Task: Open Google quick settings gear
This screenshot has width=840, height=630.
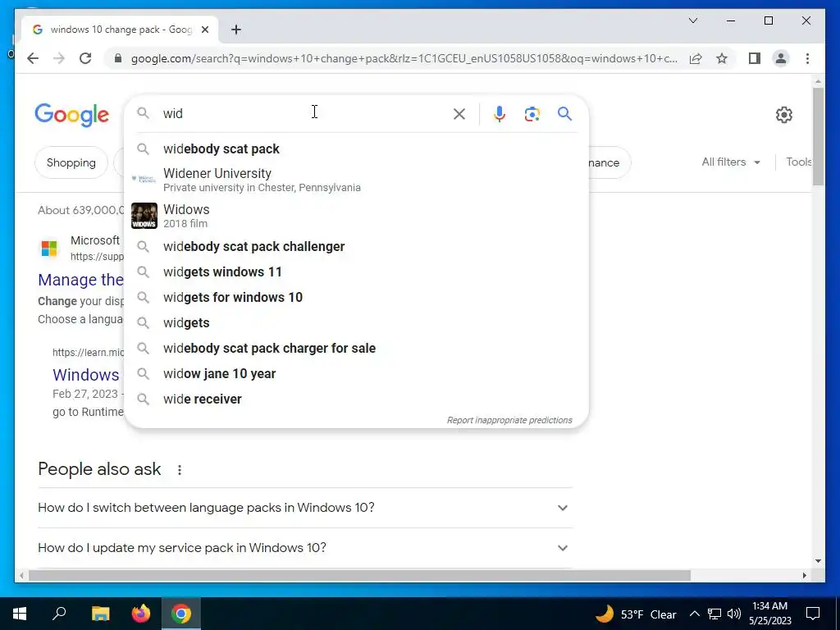Action: pyautogui.click(x=783, y=115)
